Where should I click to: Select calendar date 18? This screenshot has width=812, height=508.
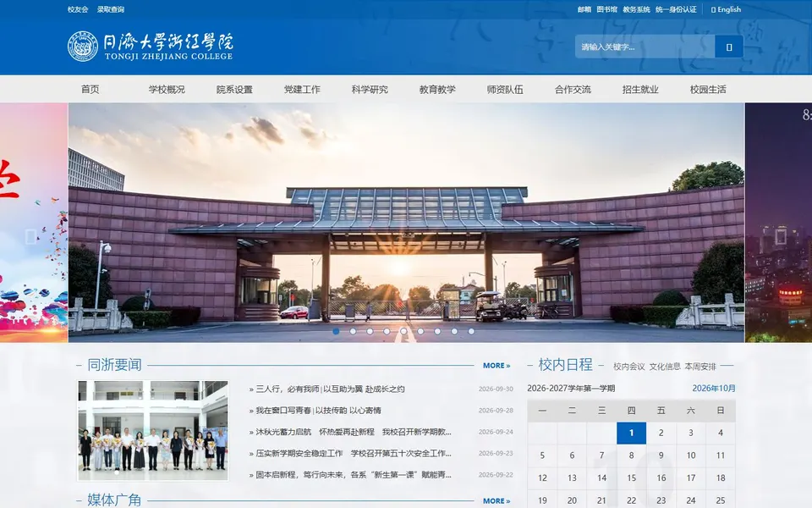(x=721, y=478)
